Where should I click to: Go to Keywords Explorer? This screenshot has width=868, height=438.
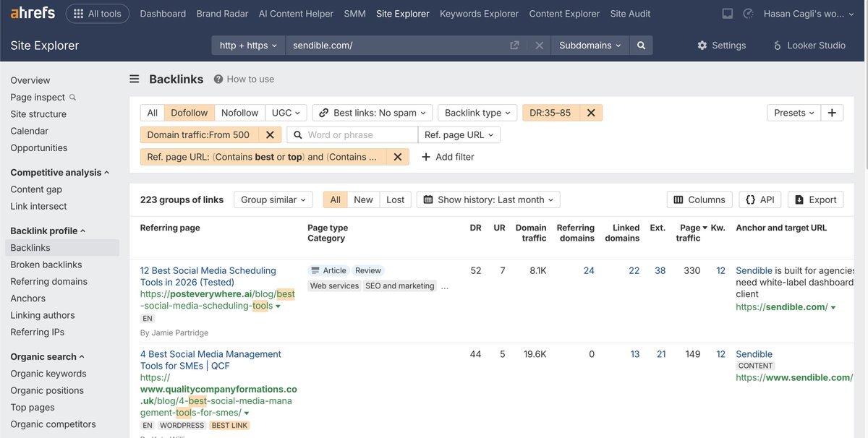(479, 14)
